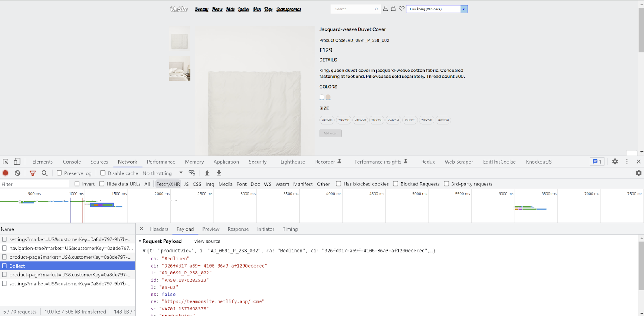Open the No throttling dropdown
Viewport: 644px width, 316px height.
(163, 173)
